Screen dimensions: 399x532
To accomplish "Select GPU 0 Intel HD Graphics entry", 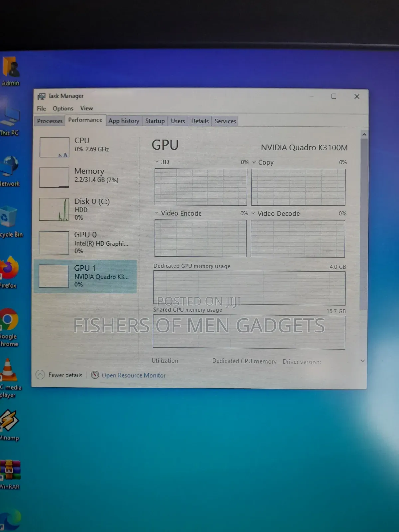I will [x=86, y=243].
